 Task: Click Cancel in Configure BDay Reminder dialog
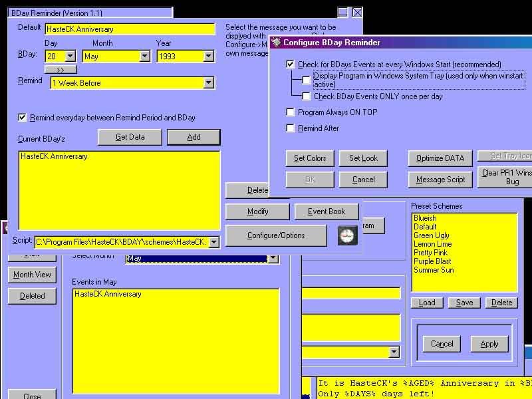[363, 180]
